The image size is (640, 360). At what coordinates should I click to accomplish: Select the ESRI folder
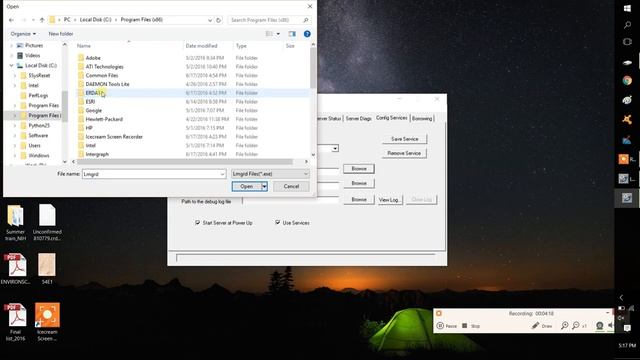(x=90, y=102)
